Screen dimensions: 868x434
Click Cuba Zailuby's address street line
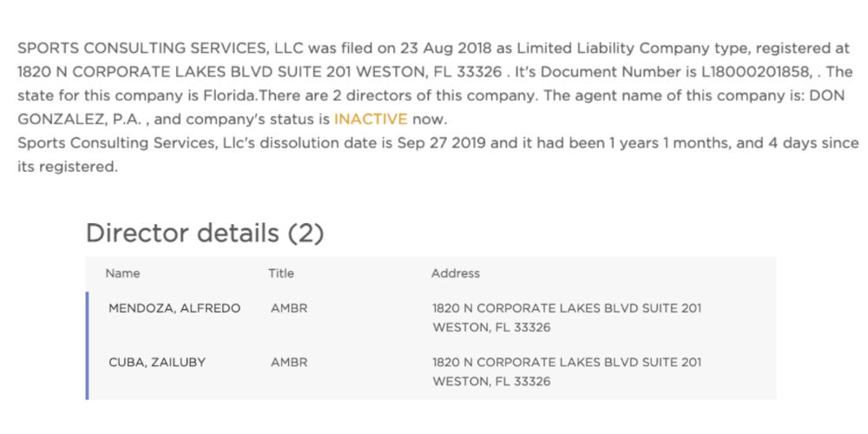tap(567, 363)
